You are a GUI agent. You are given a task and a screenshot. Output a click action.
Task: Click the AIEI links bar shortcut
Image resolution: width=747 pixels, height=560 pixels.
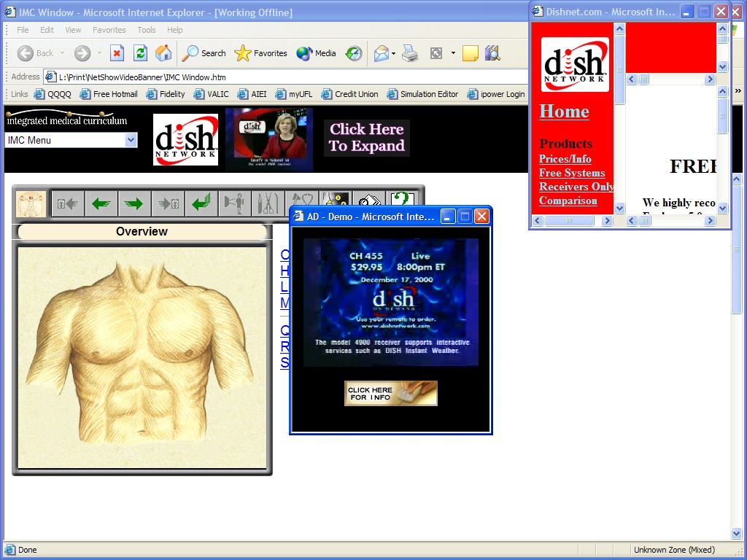click(x=252, y=94)
